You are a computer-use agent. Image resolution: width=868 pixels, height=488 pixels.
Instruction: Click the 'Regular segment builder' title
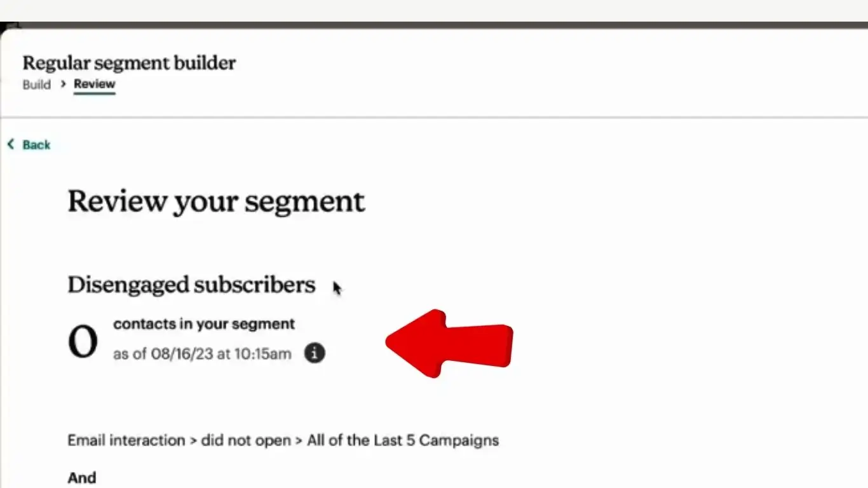pyautogui.click(x=129, y=63)
